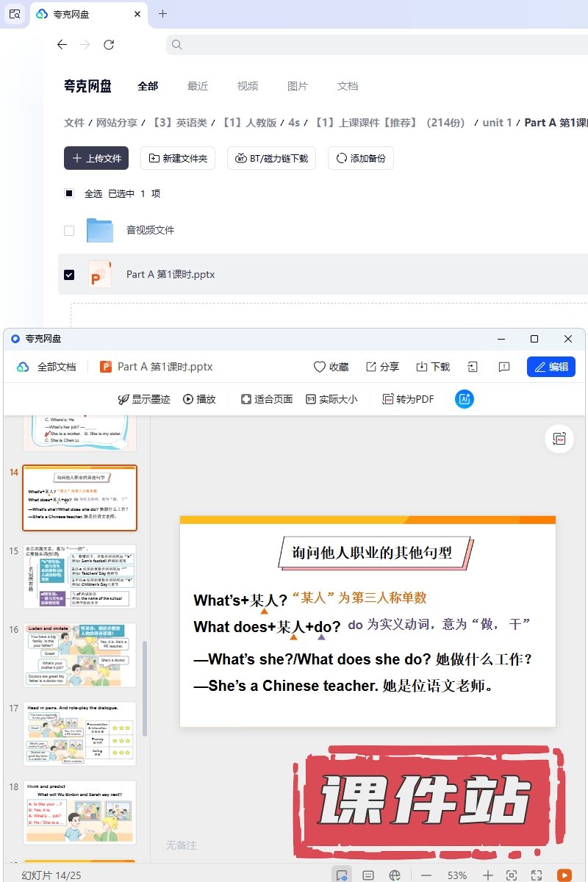The width and height of the screenshot is (588, 882).
Task: Click the 收藏 favorite heart button
Action: 331,367
